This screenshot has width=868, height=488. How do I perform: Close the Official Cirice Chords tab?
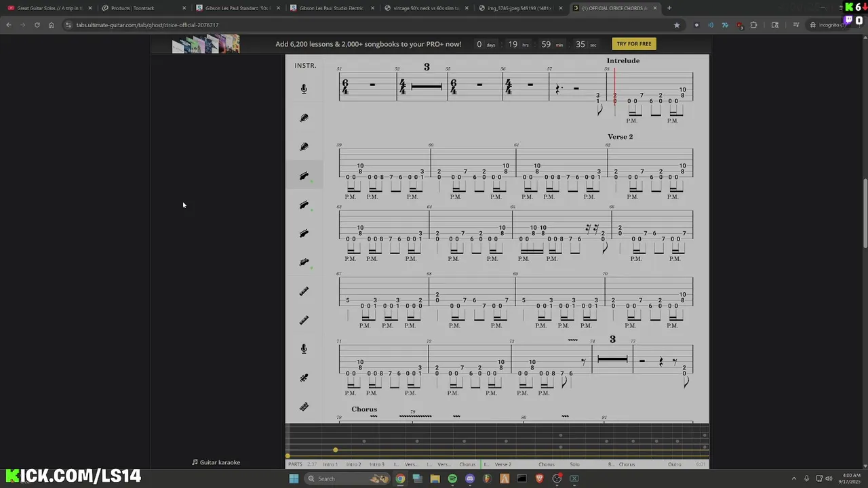(x=654, y=8)
